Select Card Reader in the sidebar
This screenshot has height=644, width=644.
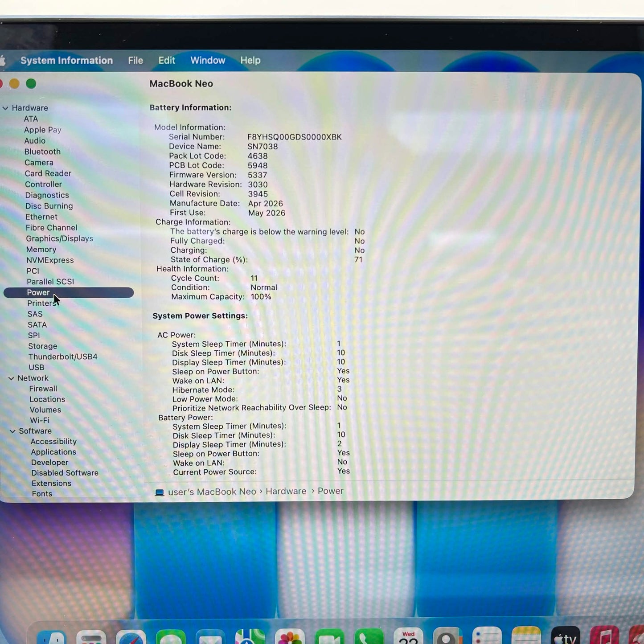click(x=48, y=173)
